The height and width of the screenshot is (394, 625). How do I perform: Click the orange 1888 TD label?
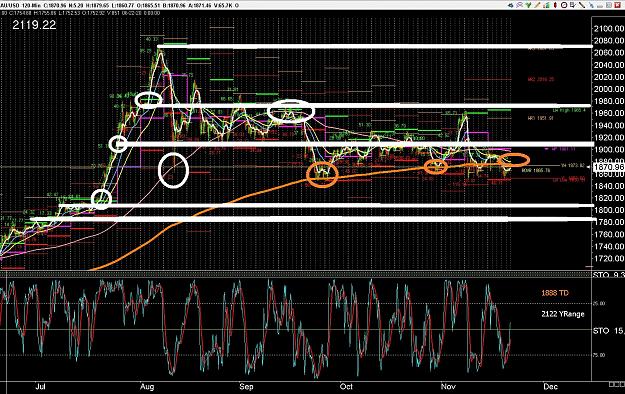tap(555, 293)
